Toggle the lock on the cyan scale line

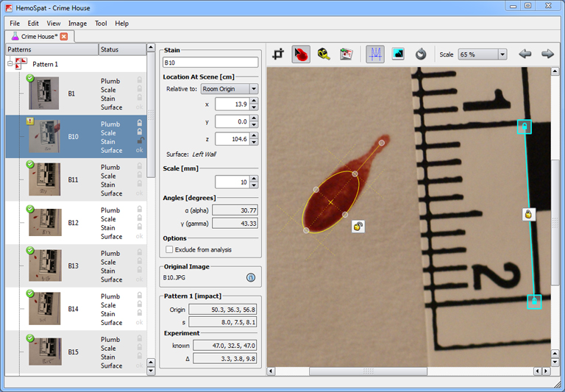point(528,214)
